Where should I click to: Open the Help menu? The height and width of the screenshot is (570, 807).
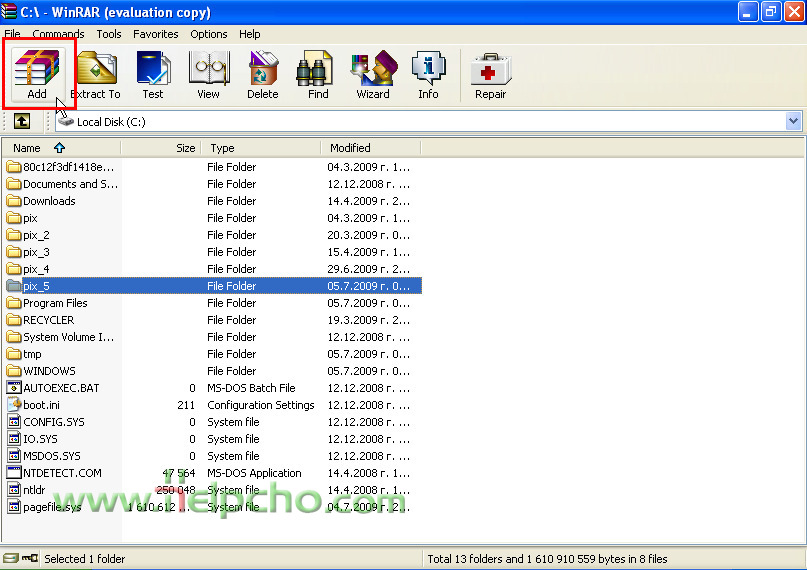[x=250, y=34]
